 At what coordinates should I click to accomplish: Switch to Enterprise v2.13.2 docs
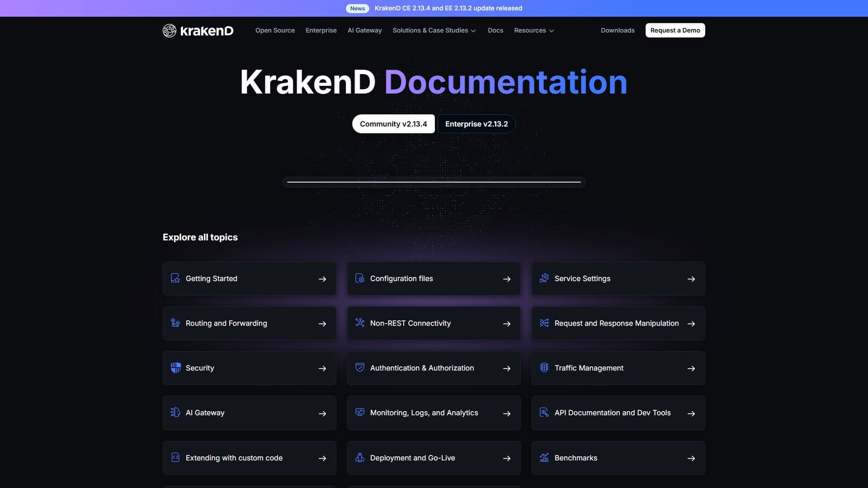(x=476, y=124)
